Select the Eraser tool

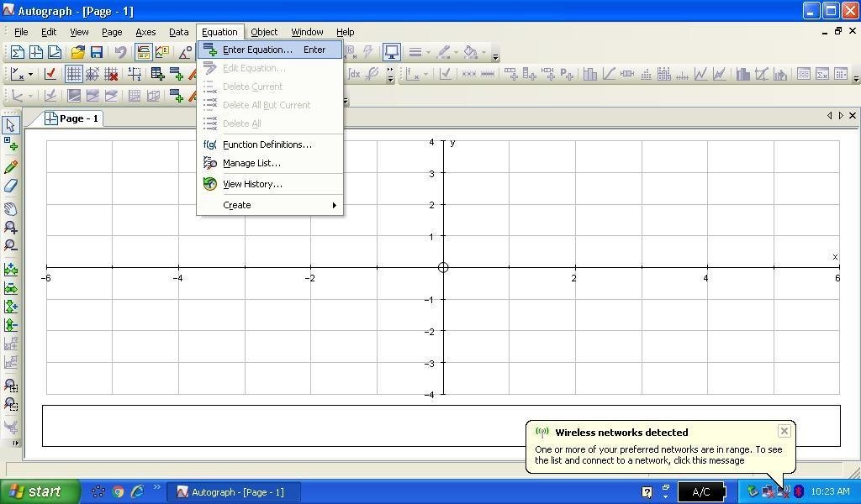pos(10,186)
